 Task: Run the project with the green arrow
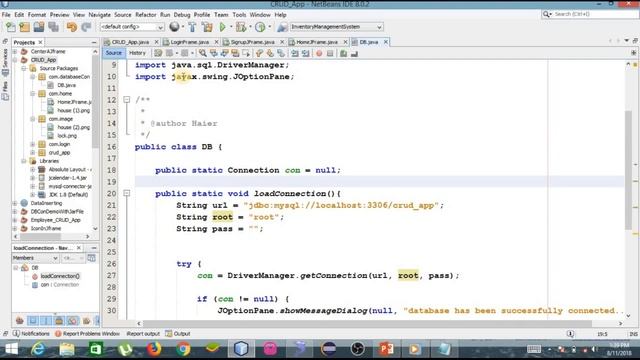pos(222,27)
